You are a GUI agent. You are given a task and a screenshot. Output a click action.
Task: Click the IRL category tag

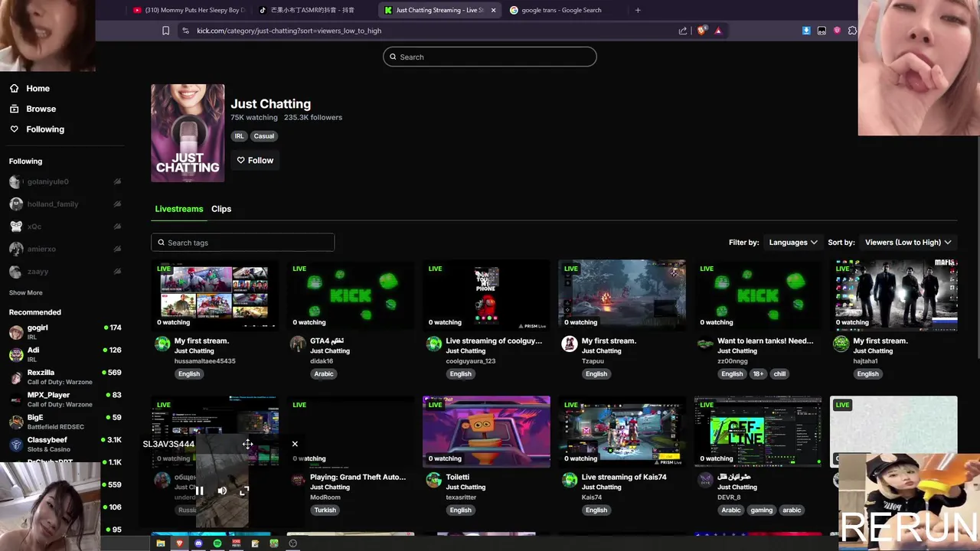tap(240, 136)
